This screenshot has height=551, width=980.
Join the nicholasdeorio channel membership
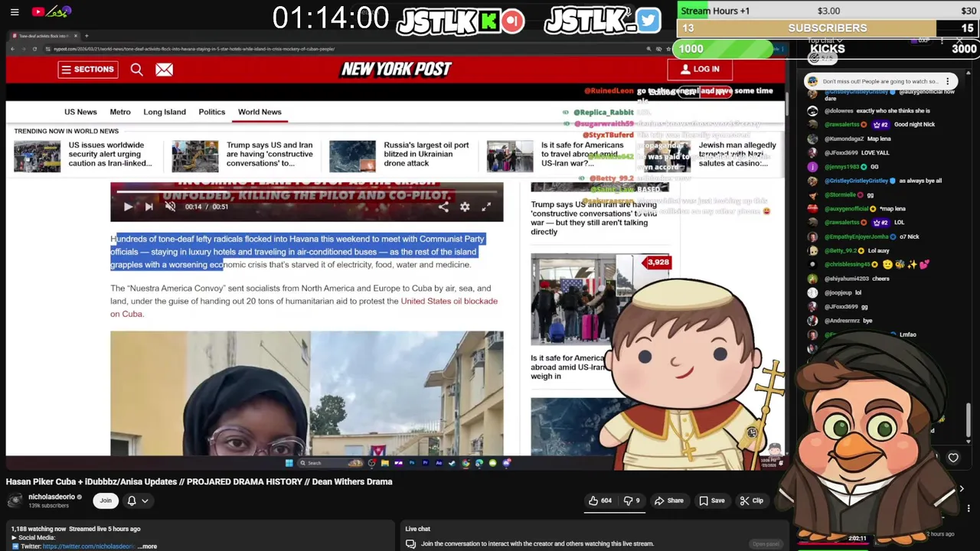click(106, 500)
